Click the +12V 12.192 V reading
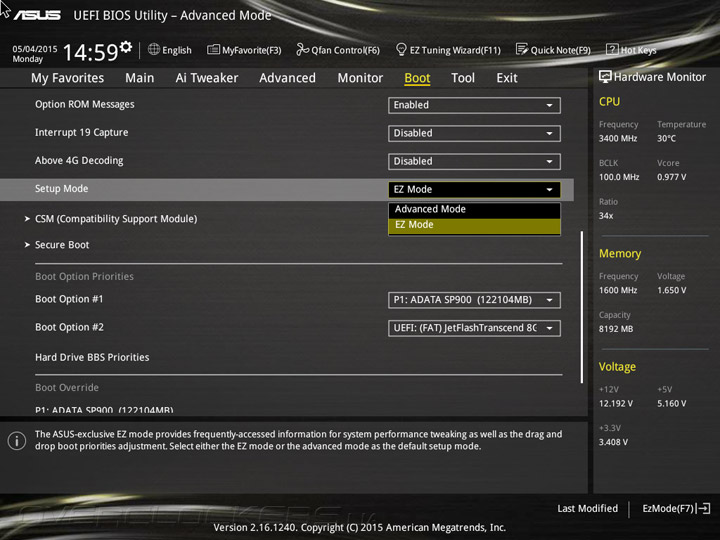The width and height of the screenshot is (720, 540). pos(615,404)
